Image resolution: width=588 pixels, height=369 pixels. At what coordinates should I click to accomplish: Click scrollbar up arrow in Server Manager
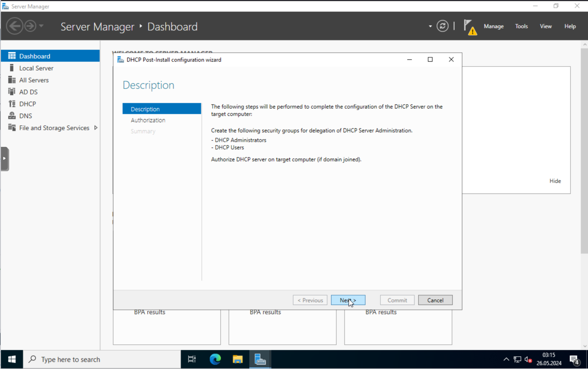tap(585, 45)
